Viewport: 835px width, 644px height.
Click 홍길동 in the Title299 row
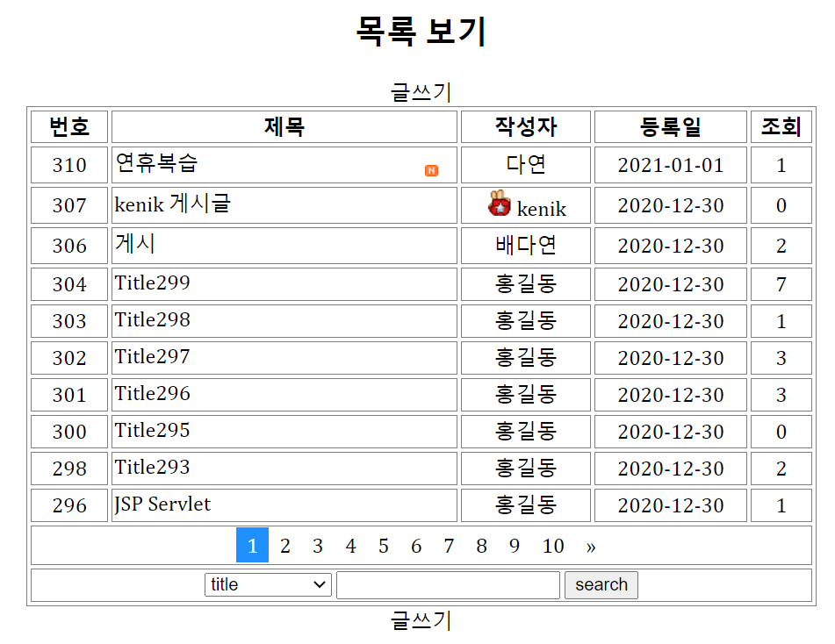(526, 283)
